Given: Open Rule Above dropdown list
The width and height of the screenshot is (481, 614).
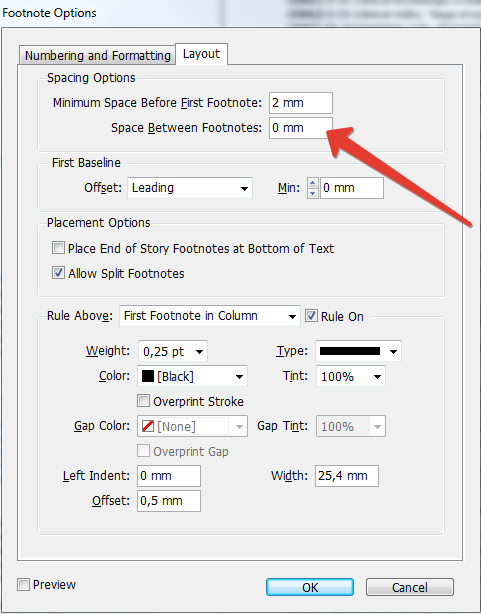Looking at the screenshot, I should (x=210, y=316).
